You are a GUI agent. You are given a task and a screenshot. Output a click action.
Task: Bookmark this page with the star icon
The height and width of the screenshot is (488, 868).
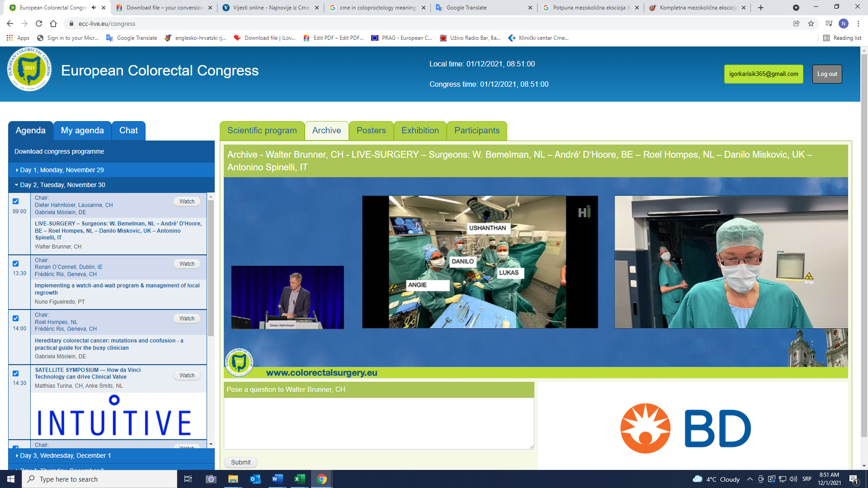tap(811, 23)
